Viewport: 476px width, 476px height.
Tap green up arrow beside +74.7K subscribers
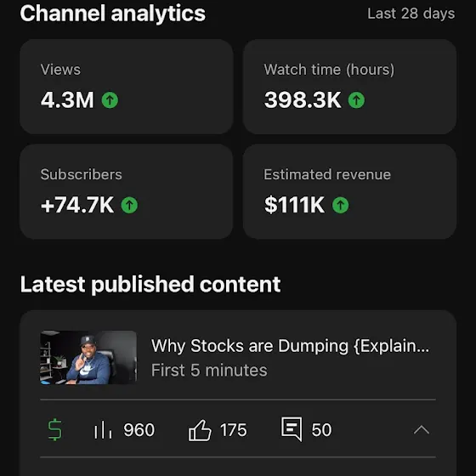tap(129, 205)
